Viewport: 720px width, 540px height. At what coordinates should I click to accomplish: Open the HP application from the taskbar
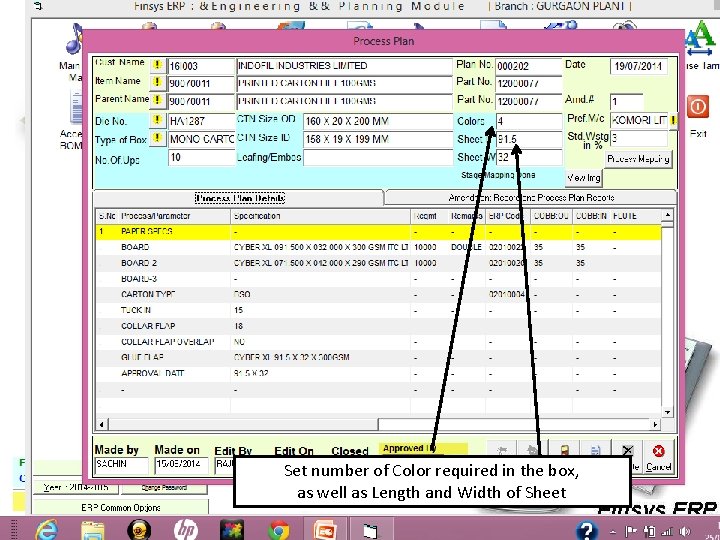[x=186, y=530]
